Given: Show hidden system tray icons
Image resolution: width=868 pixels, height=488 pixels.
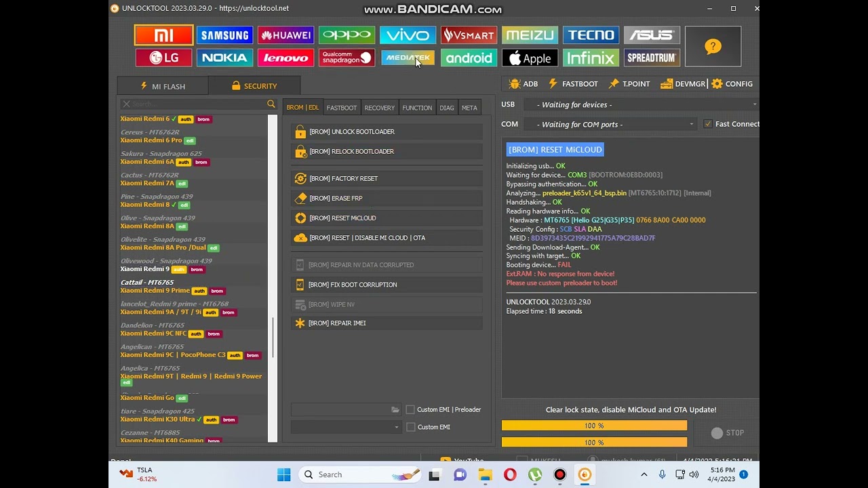Looking at the screenshot, I should coord(644,474).
